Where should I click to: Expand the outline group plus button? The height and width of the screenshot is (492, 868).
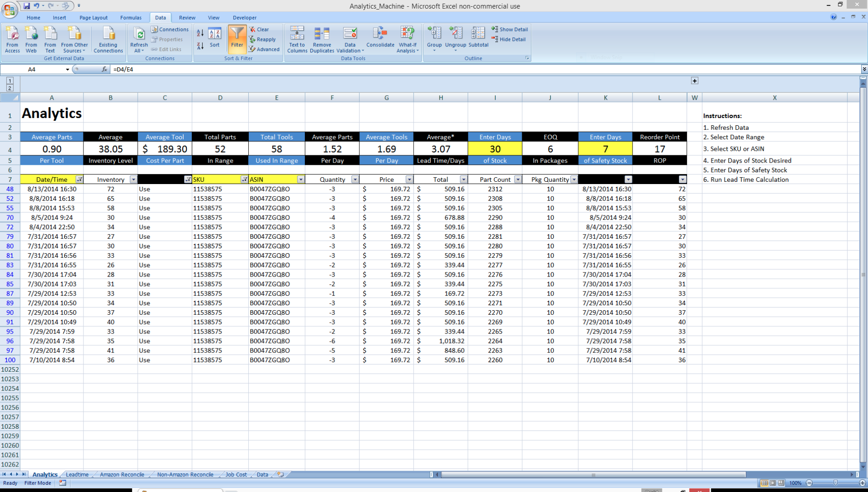[x=694, y=81]
